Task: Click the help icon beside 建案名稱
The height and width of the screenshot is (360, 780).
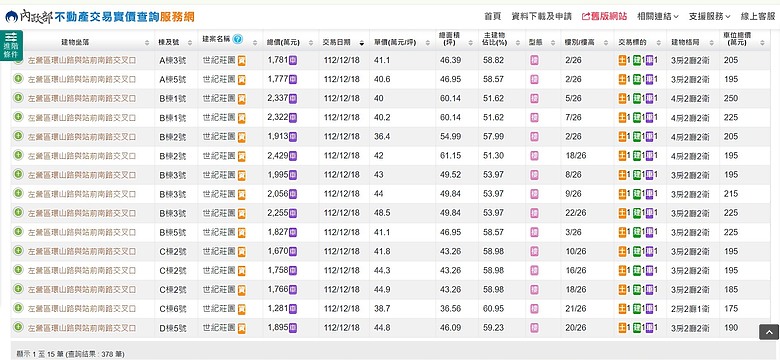Action: [x=237, y=39]
